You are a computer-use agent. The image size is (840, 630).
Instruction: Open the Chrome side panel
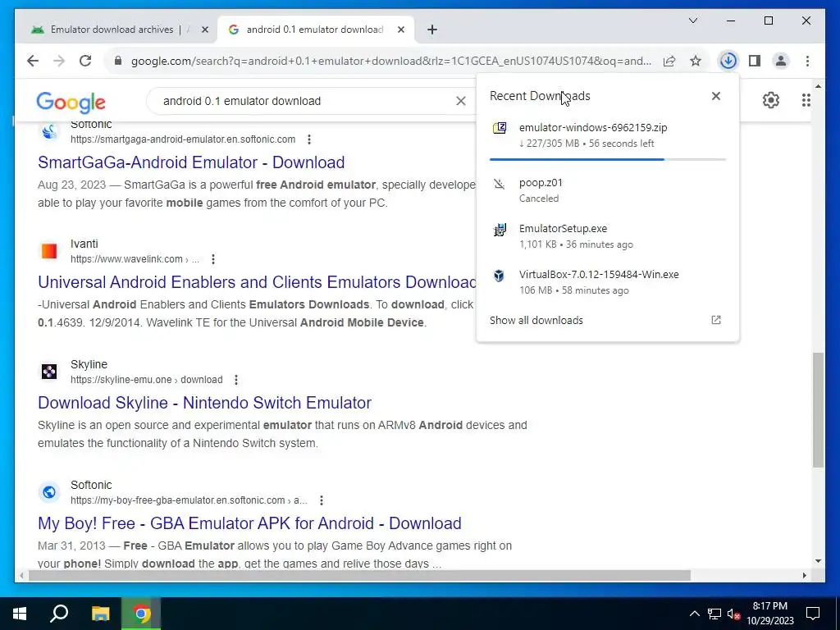tap(755, 61)
